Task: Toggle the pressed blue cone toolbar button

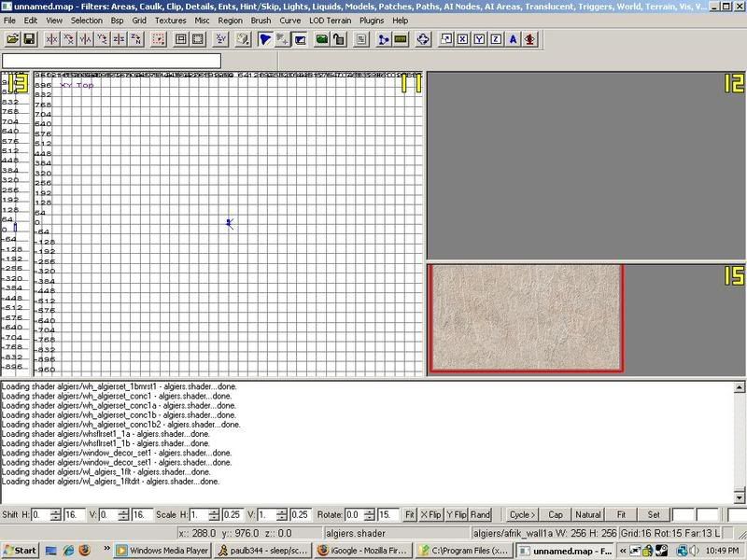Action: click(x=266, y=39)
